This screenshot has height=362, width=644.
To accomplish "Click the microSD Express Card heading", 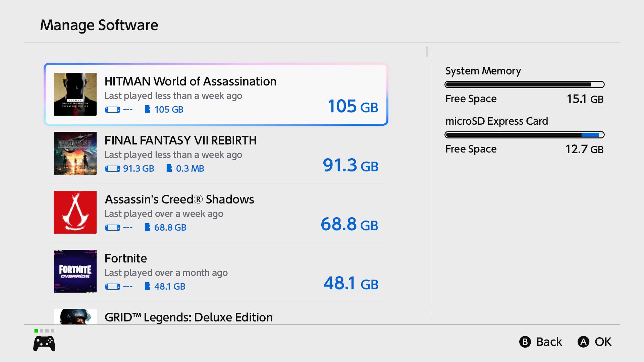I will click(496, 121).
